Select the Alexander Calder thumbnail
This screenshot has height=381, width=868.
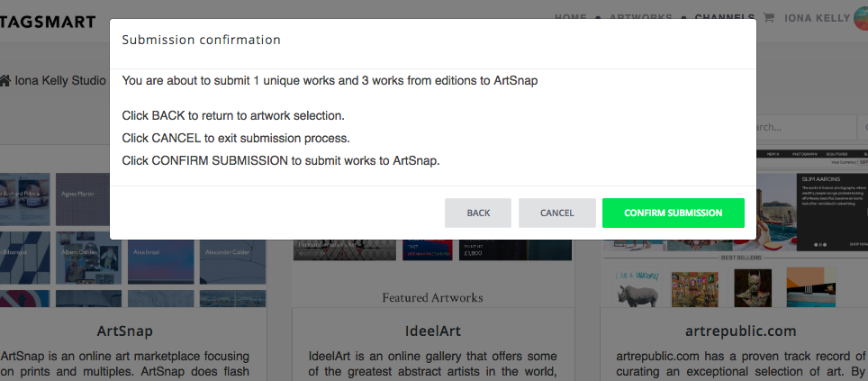232,258
